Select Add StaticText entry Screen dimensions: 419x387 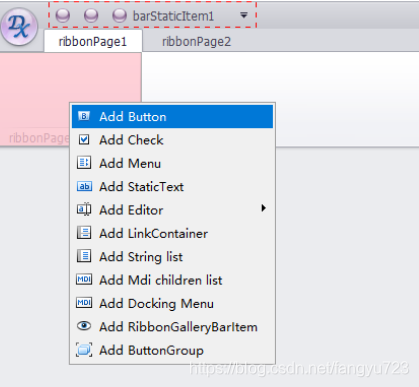click(x=172, y=187)
